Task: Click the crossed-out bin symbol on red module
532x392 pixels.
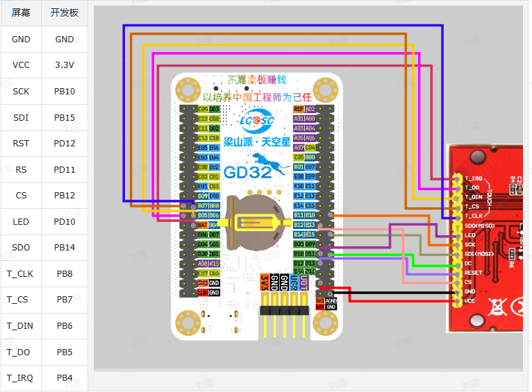Action: point(497,307)
